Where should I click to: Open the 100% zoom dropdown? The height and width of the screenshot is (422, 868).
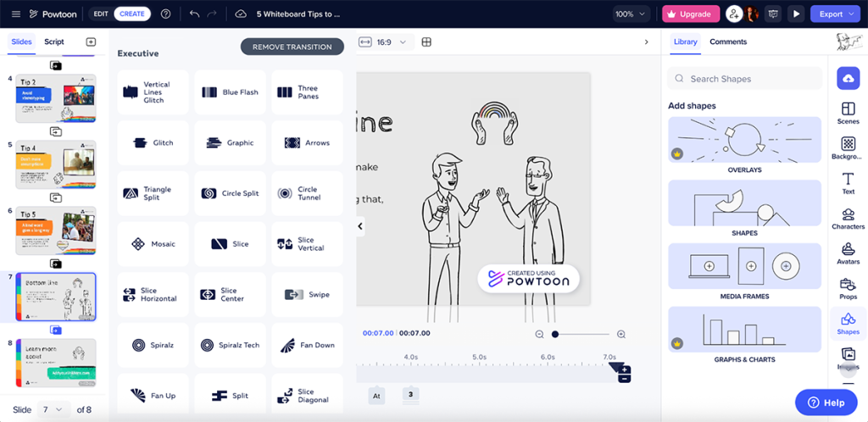pyautogui.click(x=631, y=14)
